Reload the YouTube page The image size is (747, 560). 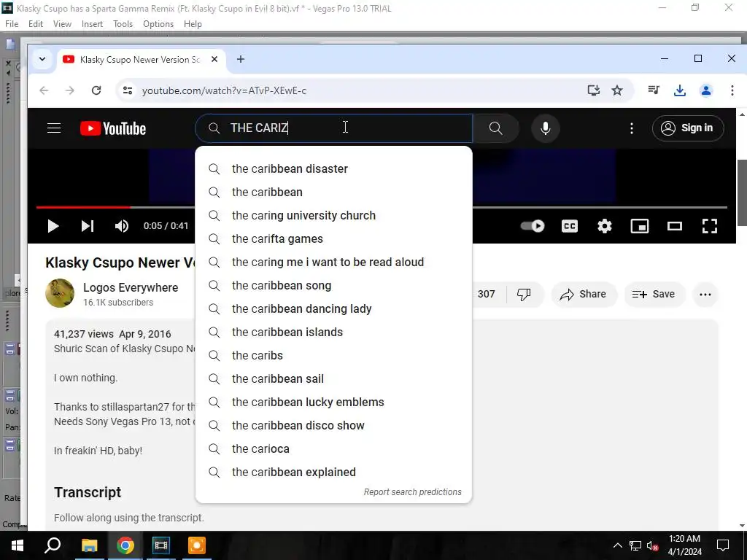click(96, 90)
